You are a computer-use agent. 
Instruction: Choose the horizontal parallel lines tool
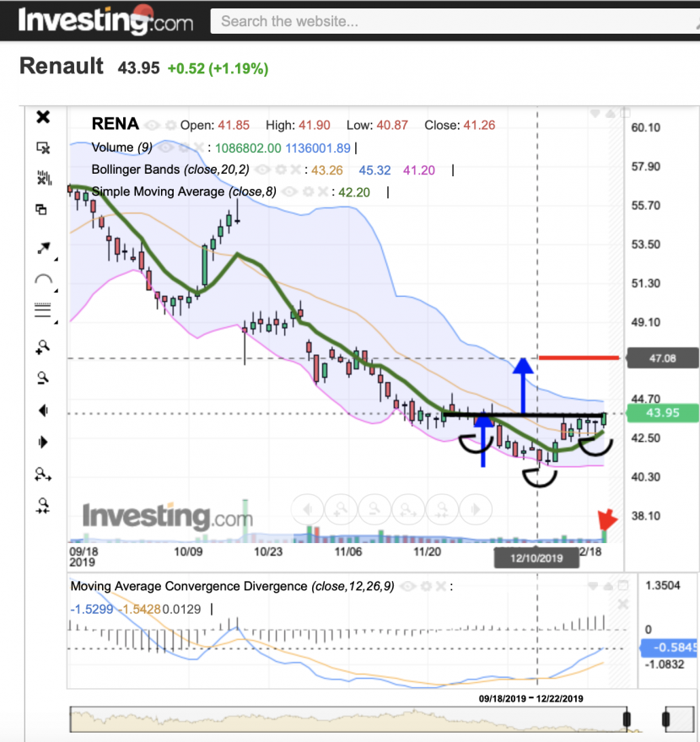pyautogui.click(x=43, y=310)
